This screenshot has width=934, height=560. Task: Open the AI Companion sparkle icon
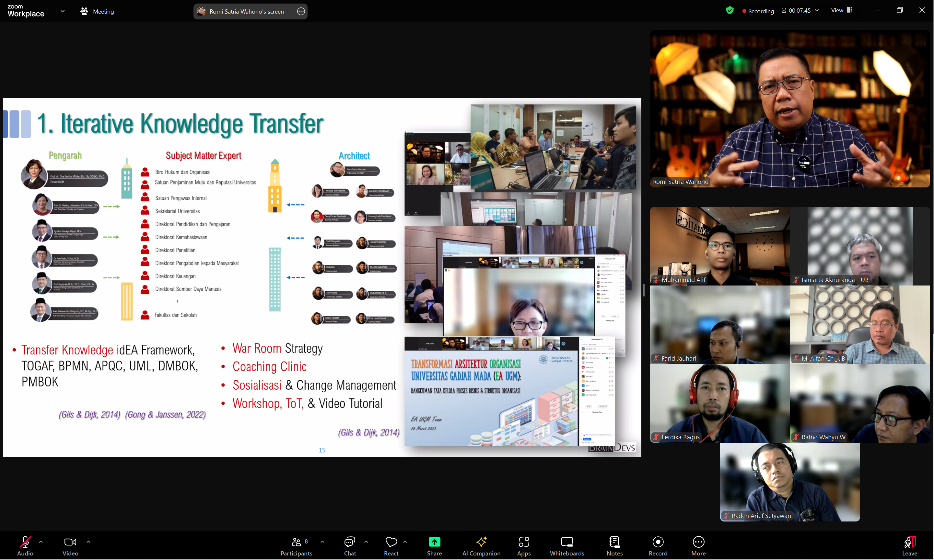coord(481,542)
